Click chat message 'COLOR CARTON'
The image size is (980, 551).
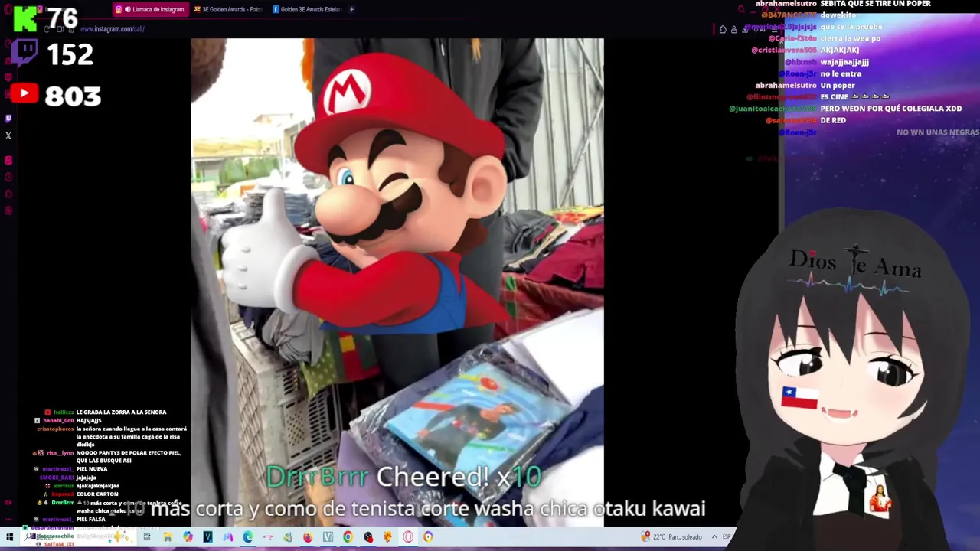(97, 494)
